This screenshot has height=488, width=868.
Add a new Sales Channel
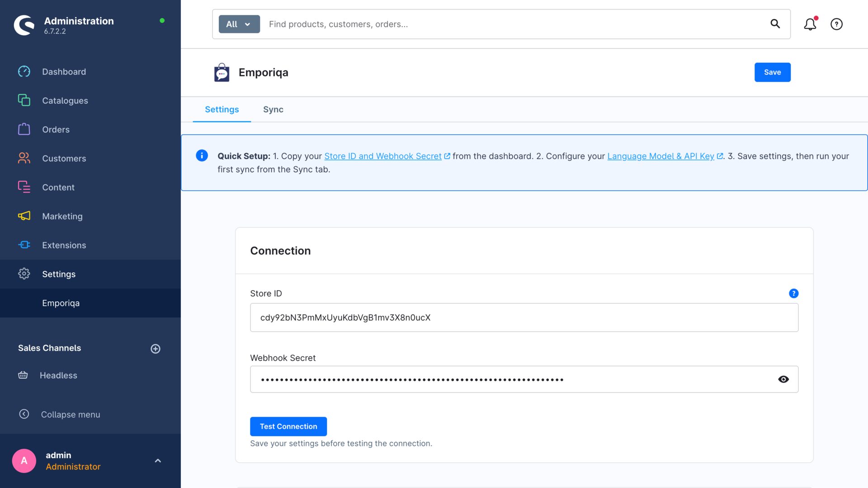pyautogui.click(x=156, y=348)
